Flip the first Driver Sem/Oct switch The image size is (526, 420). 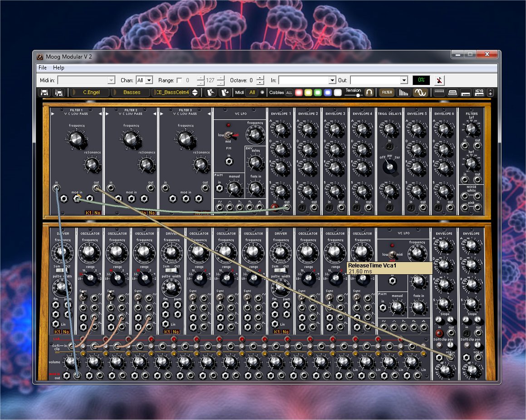pyautogui.click(x=62, y=270)
